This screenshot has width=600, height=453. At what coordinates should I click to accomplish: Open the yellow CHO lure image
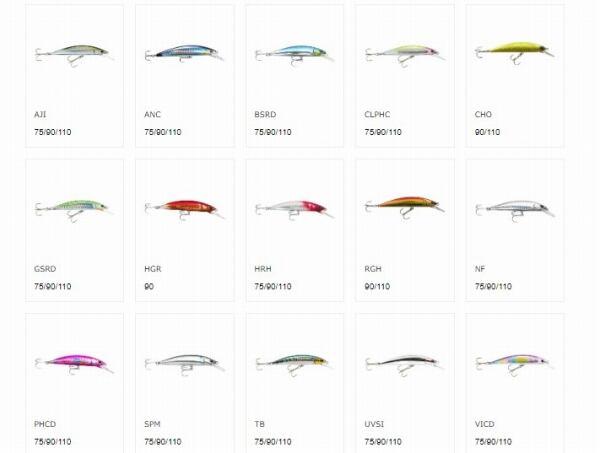point(515,53)
